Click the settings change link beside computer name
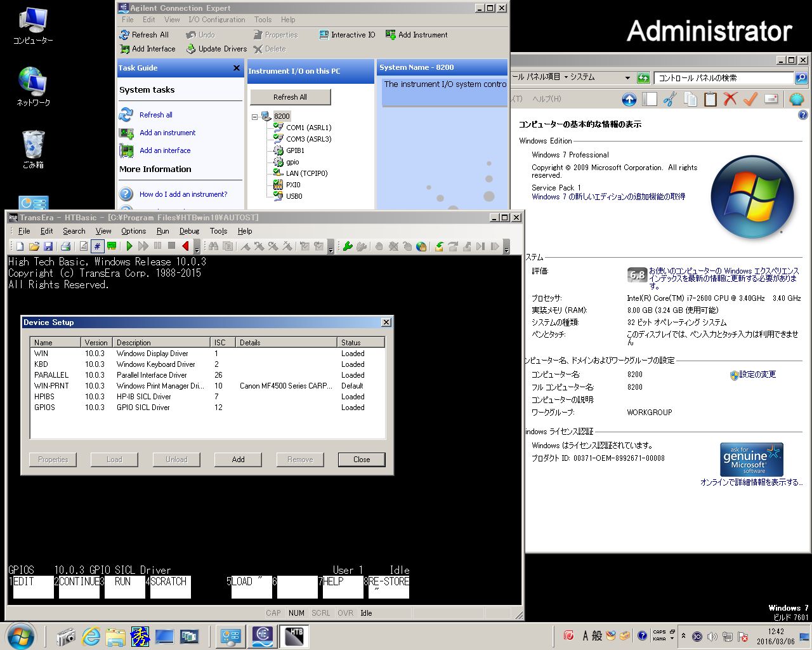812x650 pixels. [x=757, y=375]
